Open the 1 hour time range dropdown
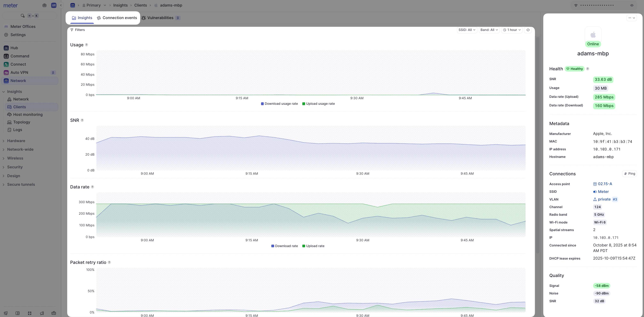 [512, 30]
